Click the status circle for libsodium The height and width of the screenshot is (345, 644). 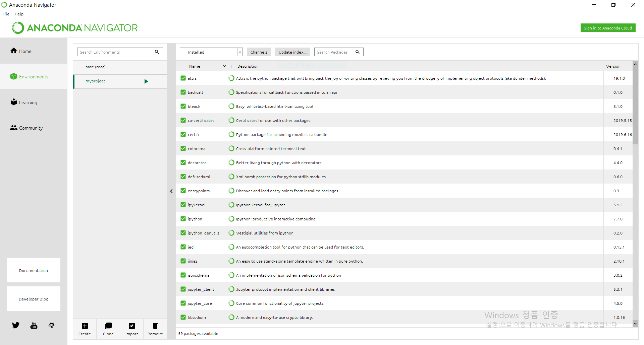tap(231, 317)
